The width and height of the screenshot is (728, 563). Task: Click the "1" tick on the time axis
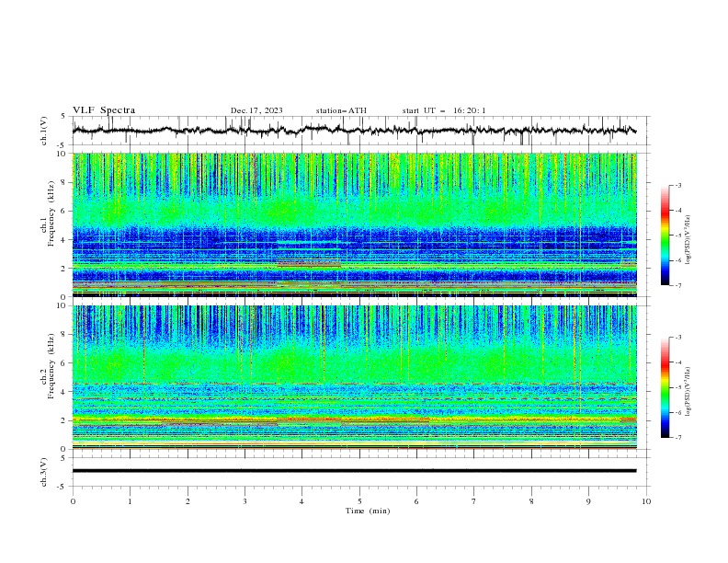(130, 501)
